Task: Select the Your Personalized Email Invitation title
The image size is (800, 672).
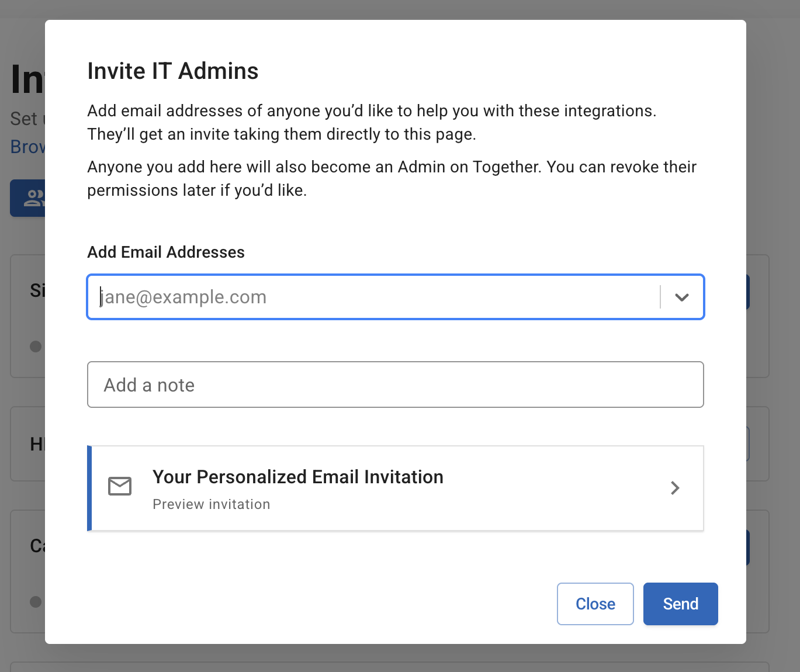Action: pyautogui.click(x=297, y=477)
